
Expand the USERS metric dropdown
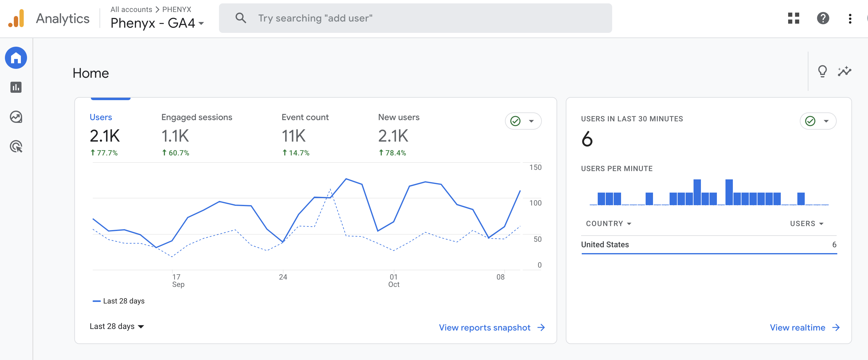[x=807, y=224]
